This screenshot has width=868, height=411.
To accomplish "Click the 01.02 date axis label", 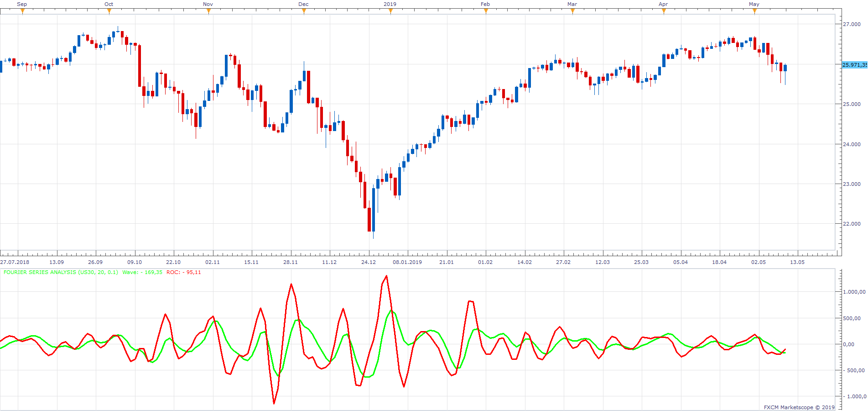I will (x=485, y=262).
